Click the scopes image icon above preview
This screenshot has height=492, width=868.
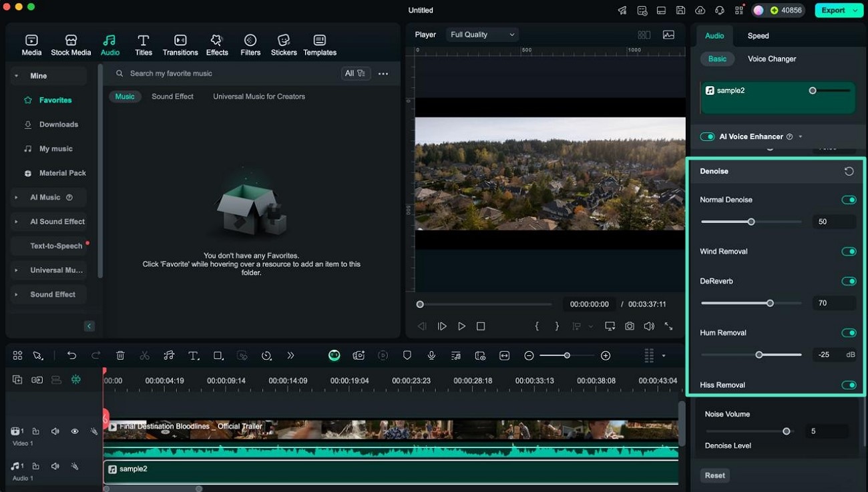pyautogui.click(x=668, y=35)
